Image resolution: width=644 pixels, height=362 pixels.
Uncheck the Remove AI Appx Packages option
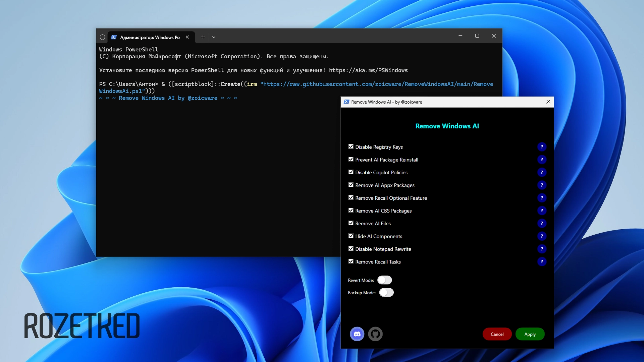point(351,185)
